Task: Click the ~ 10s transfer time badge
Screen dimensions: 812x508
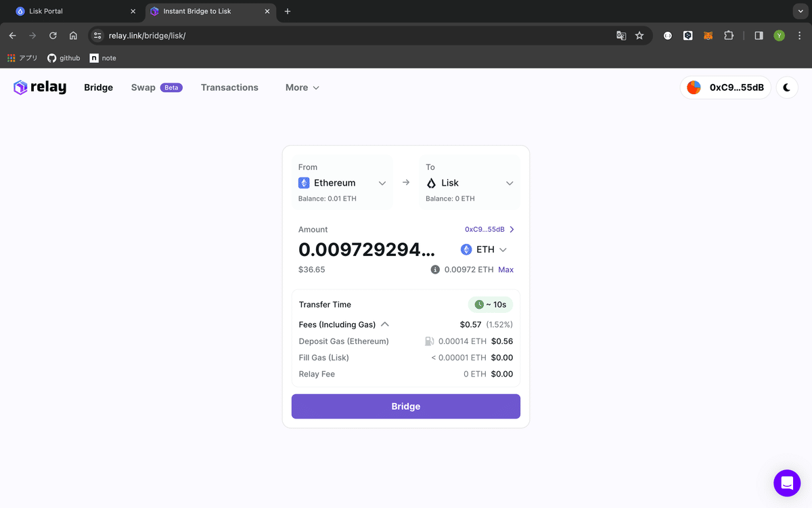Action: [x=491, y=305]
